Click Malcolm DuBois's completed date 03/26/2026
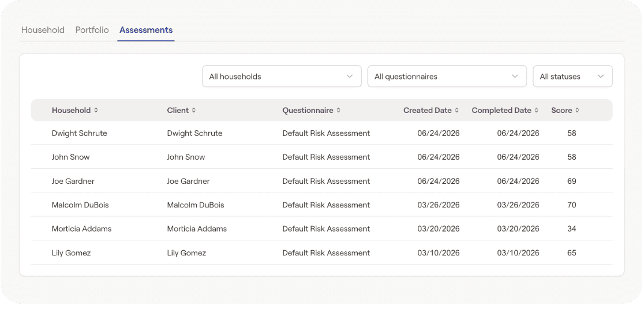The width and height of the screenshot is (644, 317). click(x=518, y=205)
